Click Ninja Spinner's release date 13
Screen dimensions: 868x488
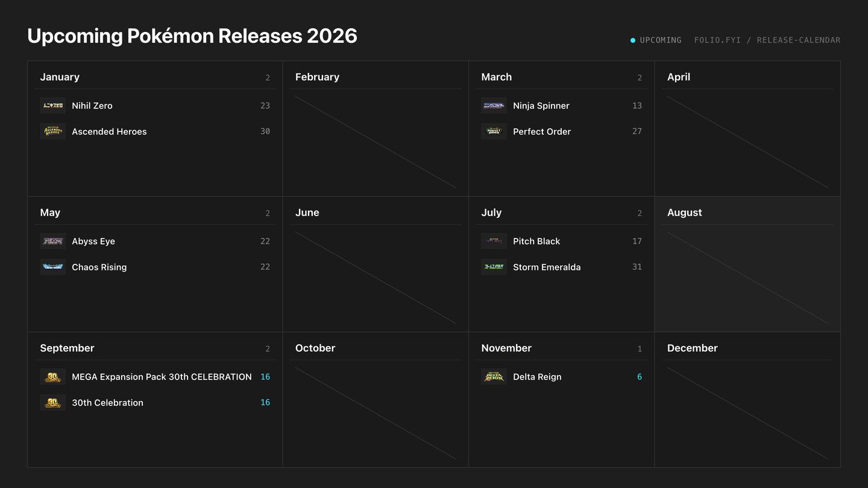(x=637, y=105)
